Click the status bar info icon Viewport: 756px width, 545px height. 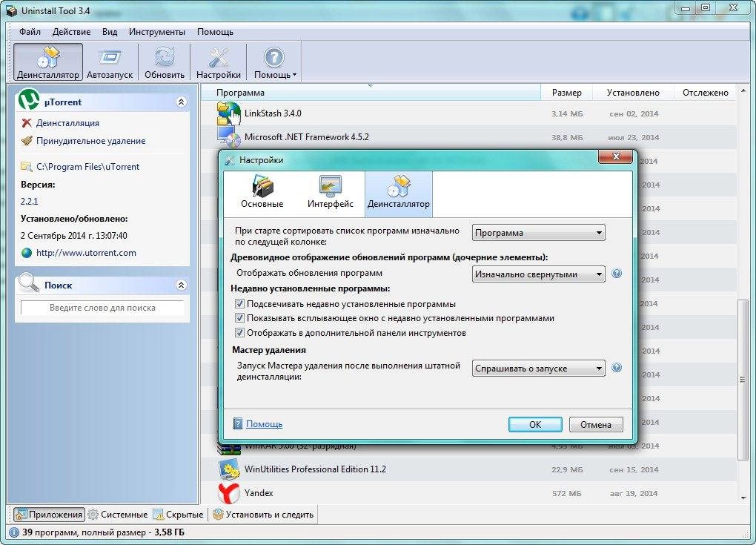pyautogui.click(x=14, y=532)
